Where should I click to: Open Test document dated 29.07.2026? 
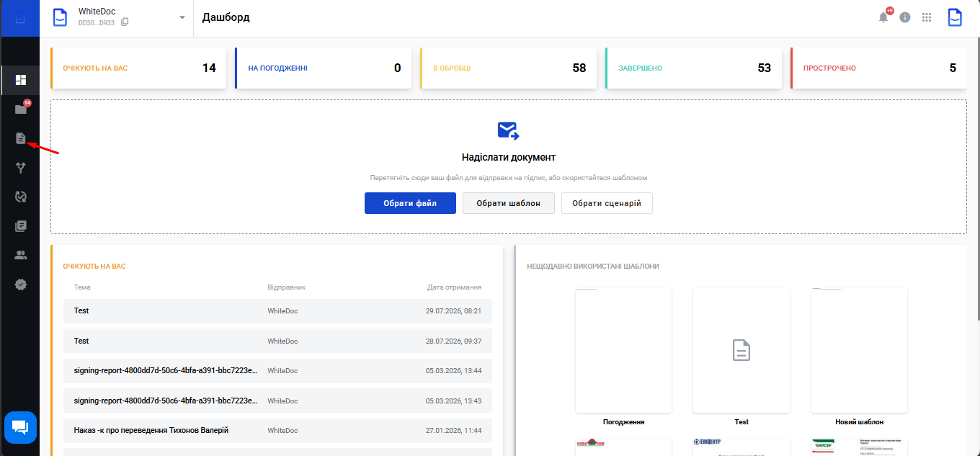[277, 311]
